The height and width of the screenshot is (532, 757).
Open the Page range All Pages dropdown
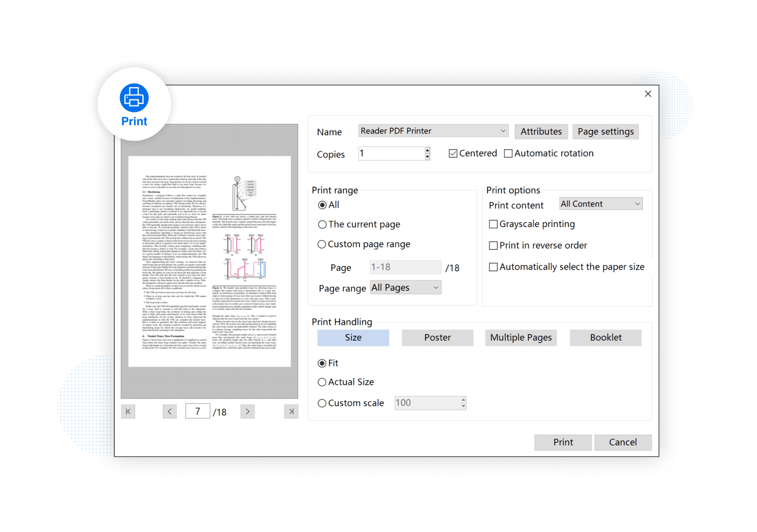[x=406, y=288]
